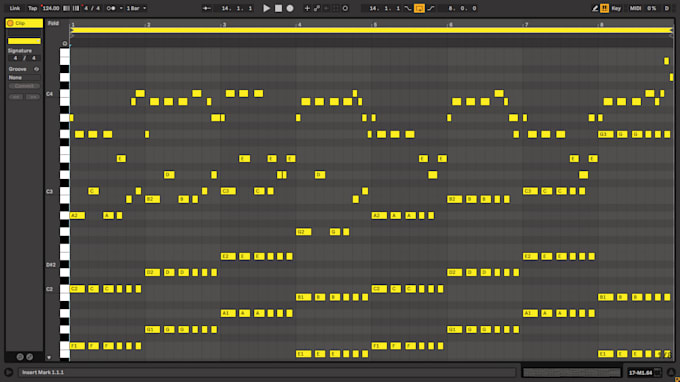This screenshot has width=680, height=382.
Task: Open the Groove None chooser
Action: coord(24,78)
